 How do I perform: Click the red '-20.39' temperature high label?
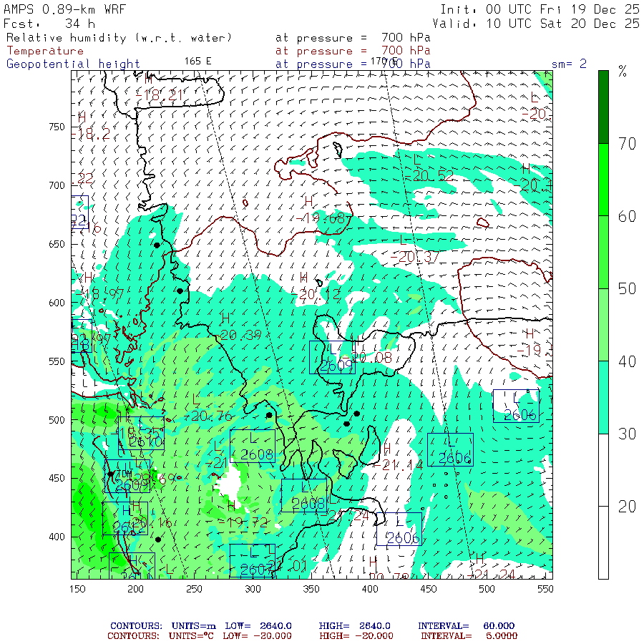[238, 335]
